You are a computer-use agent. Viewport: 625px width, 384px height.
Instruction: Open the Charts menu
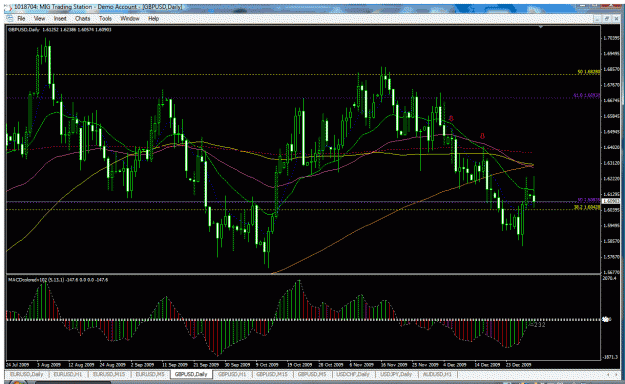click(x=83, y=19)
